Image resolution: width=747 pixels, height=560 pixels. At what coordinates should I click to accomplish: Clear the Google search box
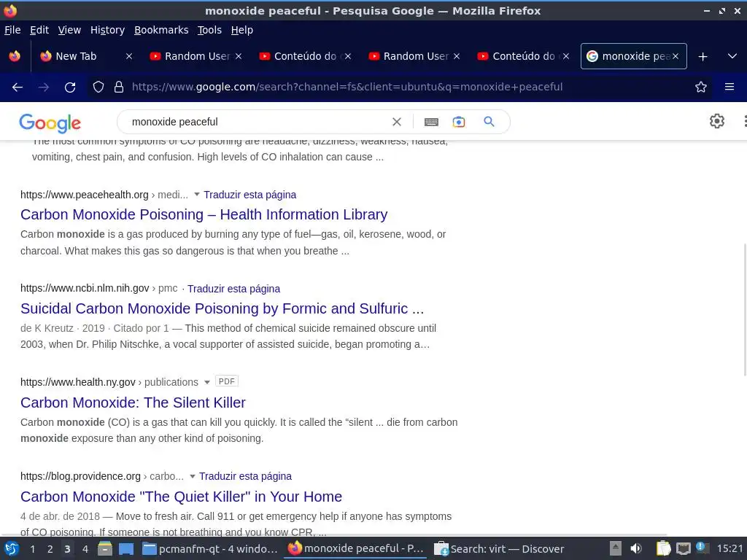point(396,122)
